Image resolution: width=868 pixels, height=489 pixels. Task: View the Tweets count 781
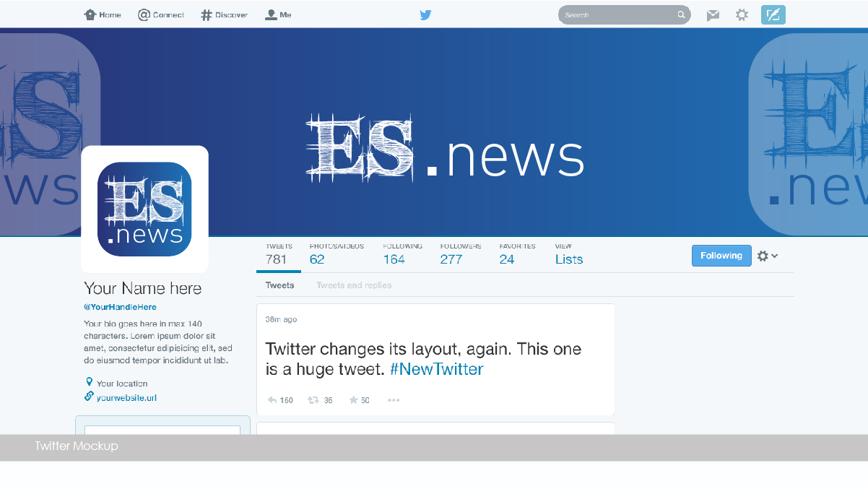279,254
